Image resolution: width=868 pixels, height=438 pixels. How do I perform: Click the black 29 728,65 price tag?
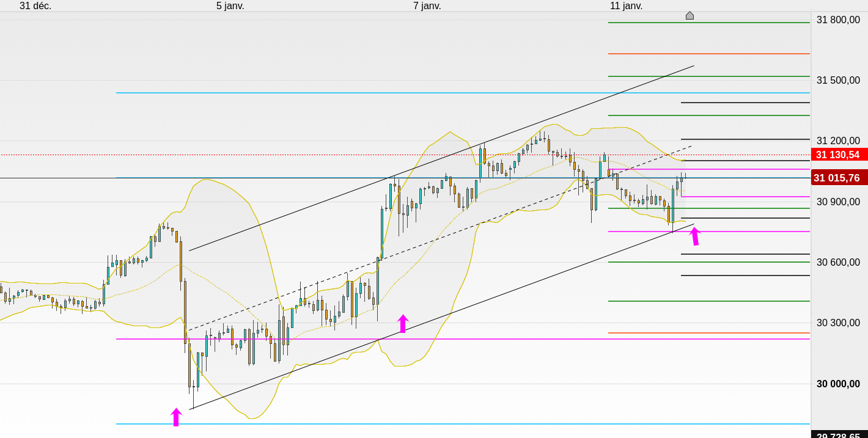pos(839,434)
